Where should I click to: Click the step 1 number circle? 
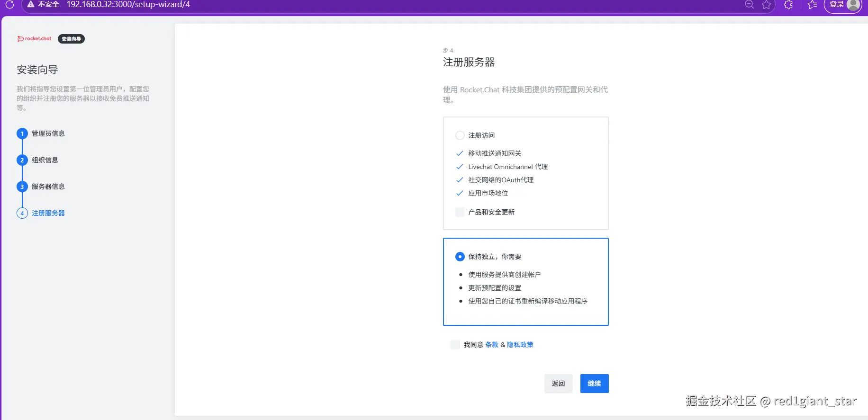point(22,134)
